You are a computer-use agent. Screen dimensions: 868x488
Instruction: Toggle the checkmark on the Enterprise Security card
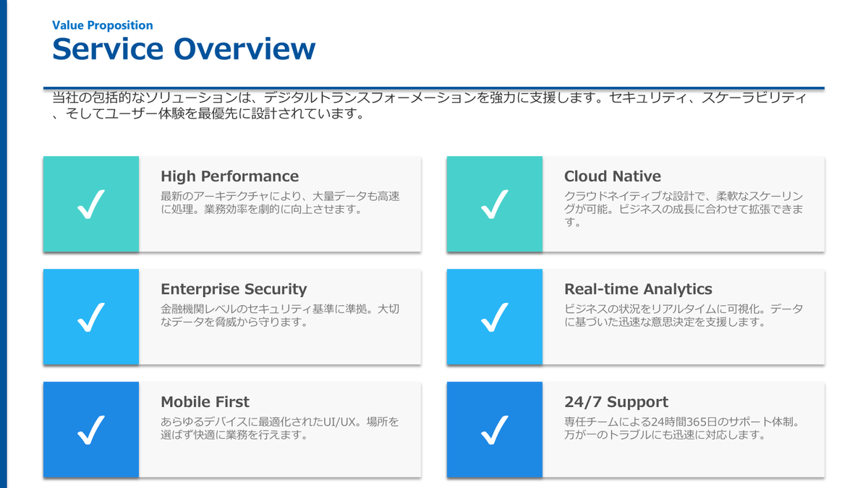(90, 317)
